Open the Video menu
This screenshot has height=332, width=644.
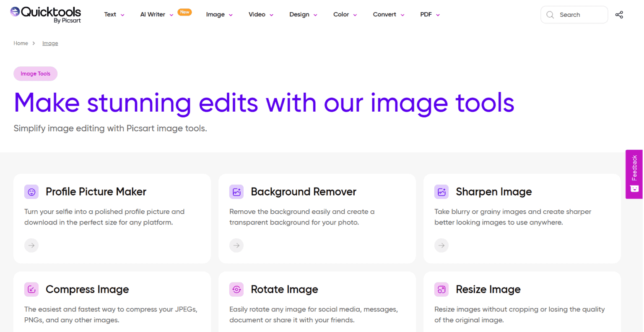tap(257, 14)
